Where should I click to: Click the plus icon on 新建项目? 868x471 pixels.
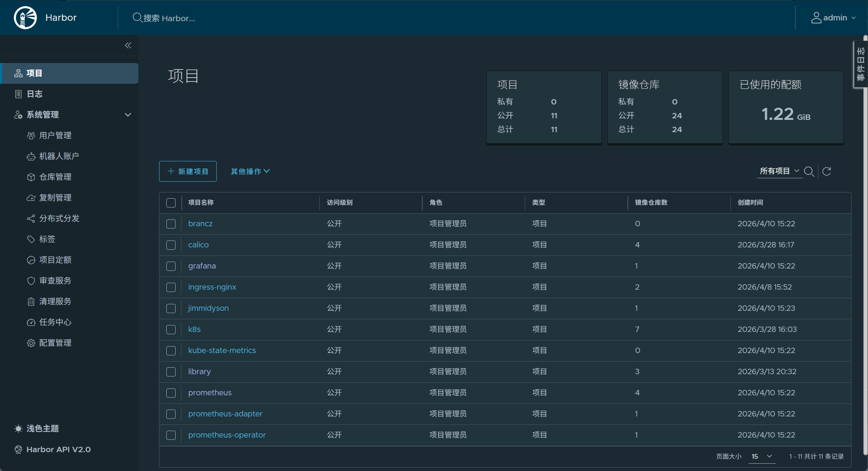(171, 171)
